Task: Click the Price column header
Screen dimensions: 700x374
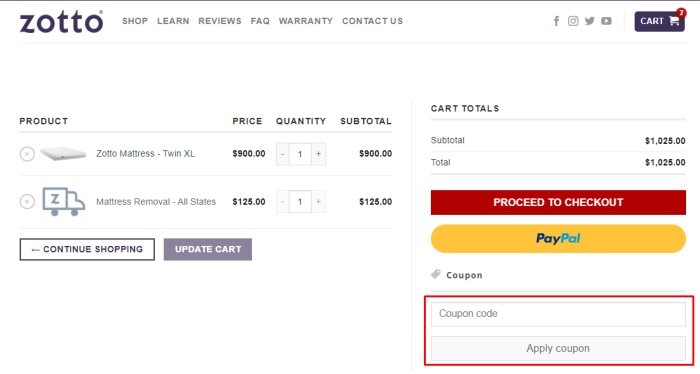Action: tap(247, 121)
